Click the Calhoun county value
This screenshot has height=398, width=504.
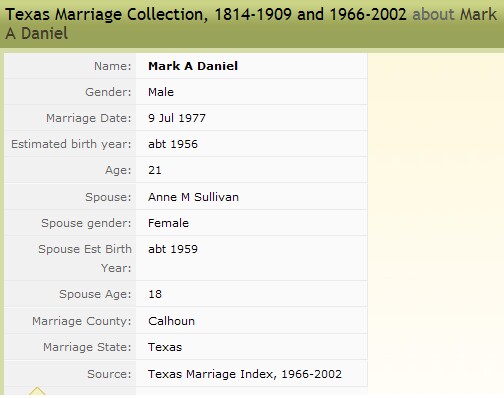[171, 321]
